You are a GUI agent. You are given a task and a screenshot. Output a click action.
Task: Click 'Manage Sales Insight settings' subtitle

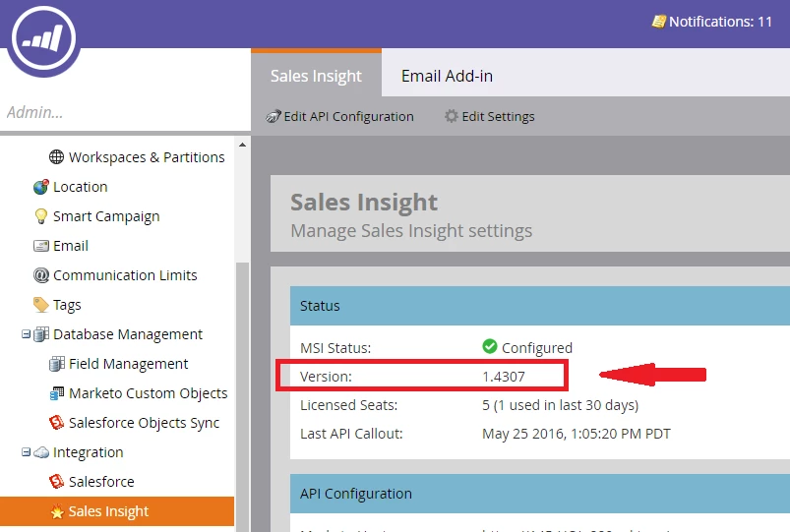click(411, 231)
